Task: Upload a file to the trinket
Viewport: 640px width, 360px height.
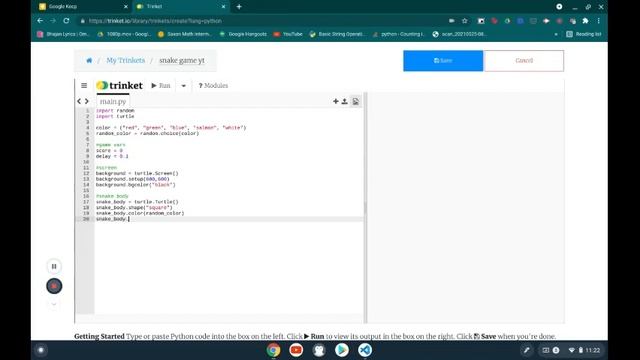Action: 344,101
